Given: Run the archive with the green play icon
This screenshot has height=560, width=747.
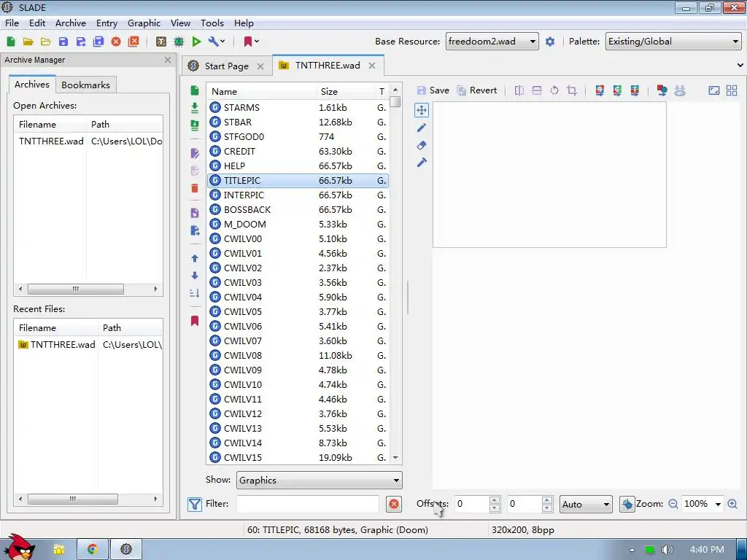Looking at the screenshot, I should pyautogui.click(x=196, y=42).
